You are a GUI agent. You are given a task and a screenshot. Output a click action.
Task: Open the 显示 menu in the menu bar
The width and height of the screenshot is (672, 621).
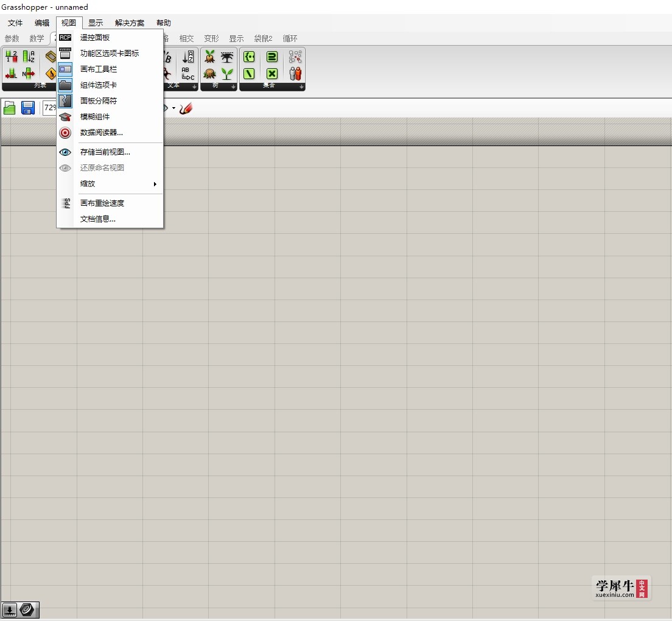coord(96,23)
